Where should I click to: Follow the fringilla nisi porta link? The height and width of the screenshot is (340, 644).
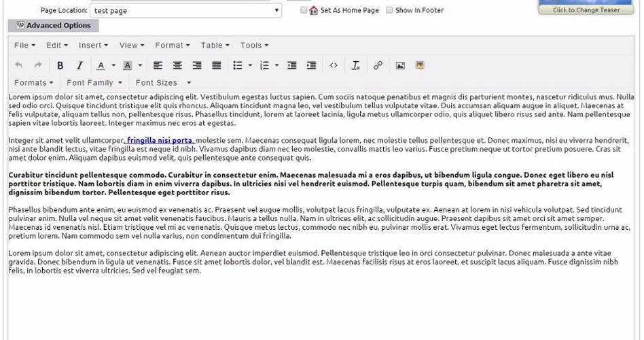tap(160, 141)
